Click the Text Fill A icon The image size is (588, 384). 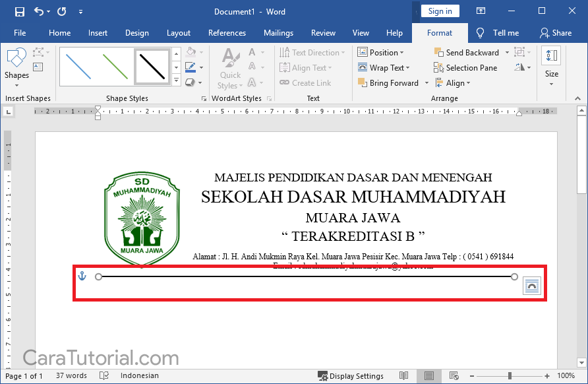252,52
